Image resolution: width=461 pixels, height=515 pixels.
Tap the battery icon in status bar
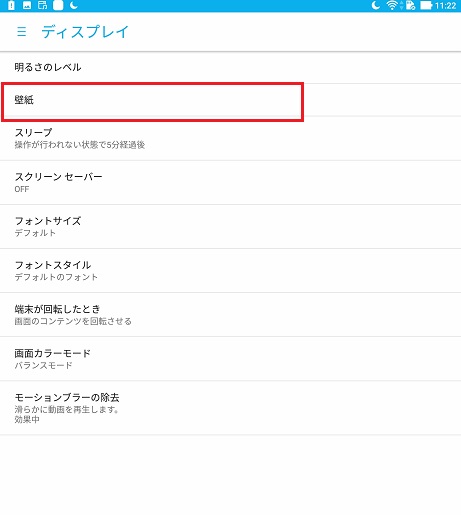tap(426, 5)
